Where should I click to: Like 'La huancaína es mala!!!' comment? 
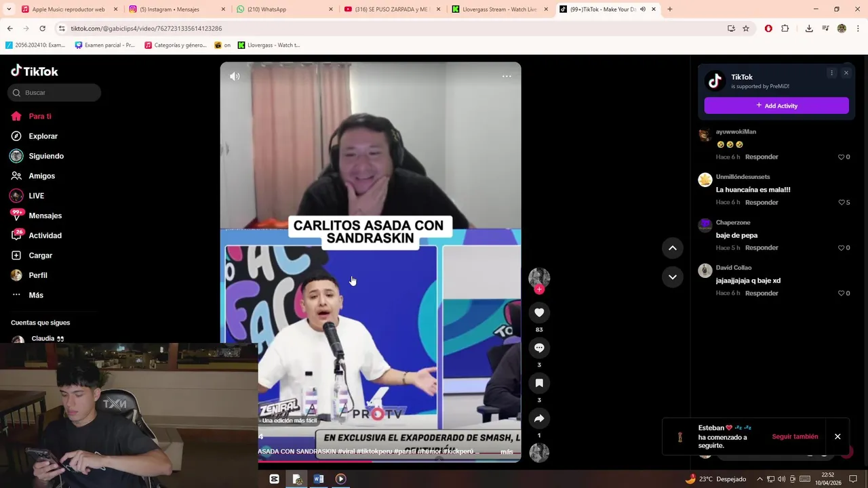[842, 203]
